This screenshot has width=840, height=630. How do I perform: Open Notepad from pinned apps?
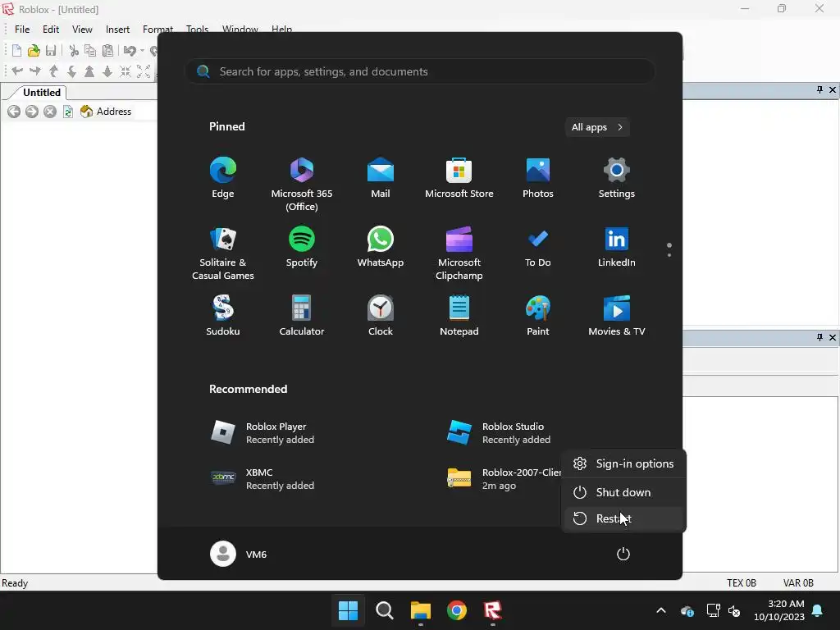pos(459,317)
